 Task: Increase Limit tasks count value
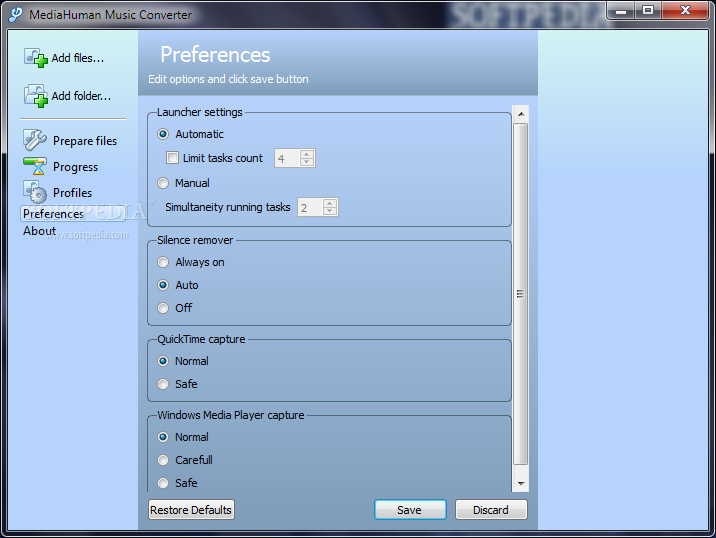pyautogui.click(x=307, y=154)
